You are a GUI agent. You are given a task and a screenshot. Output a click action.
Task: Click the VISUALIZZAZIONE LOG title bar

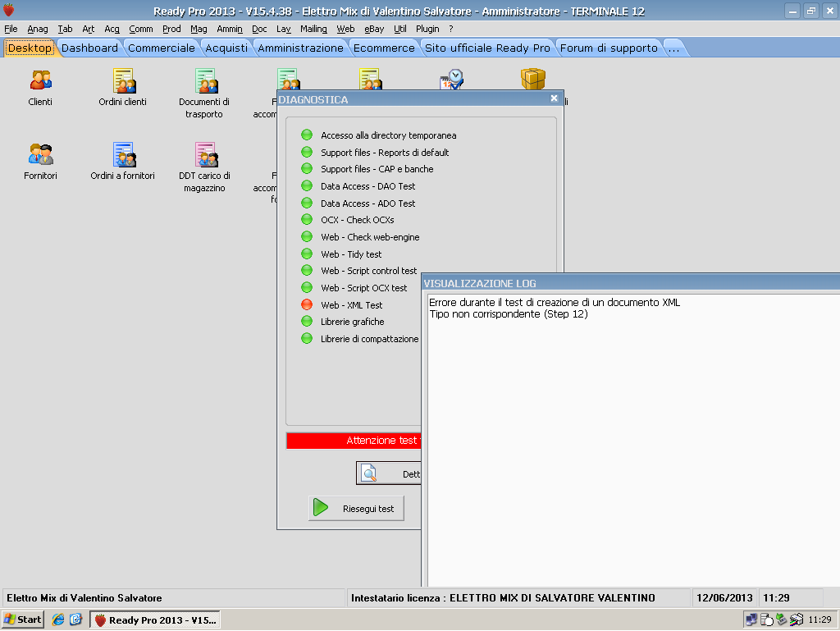click(x=631, y=283)
